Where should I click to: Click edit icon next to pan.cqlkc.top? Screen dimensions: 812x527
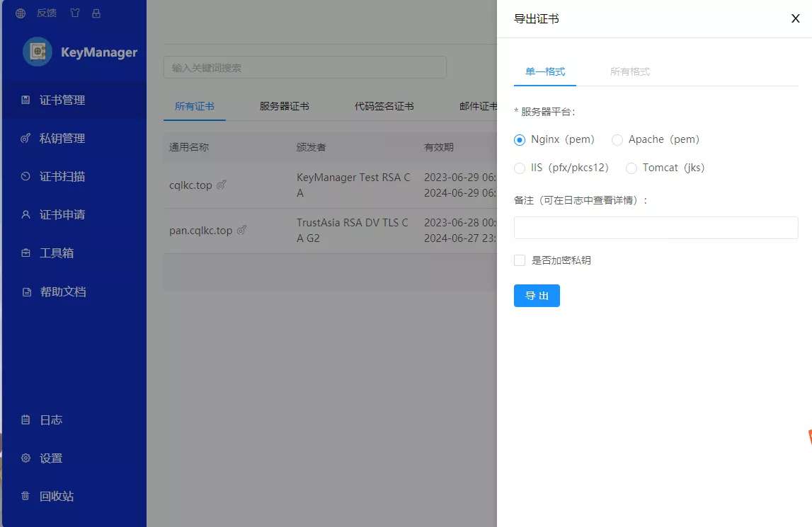(x=242, y=231)
